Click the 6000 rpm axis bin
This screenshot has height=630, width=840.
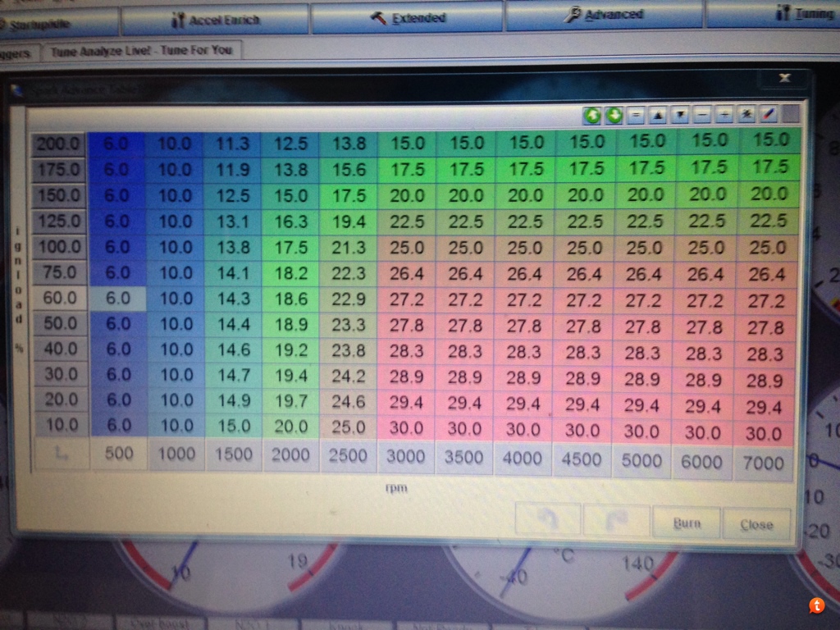point(701,461)
